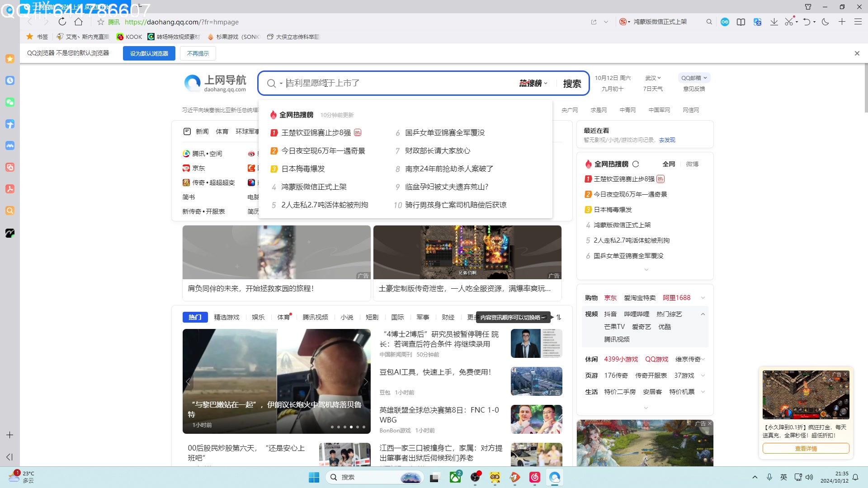The image size is (868, 488).
Task: Open the plane landing news carousel image
Action: coord(277,381)
